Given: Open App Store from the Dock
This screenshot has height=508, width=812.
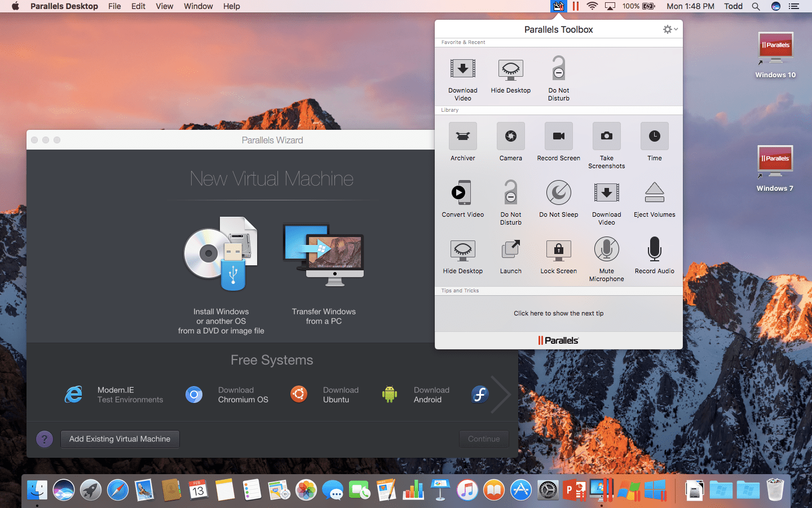Looking at the screenshot, I should click(x=521, y=490).
